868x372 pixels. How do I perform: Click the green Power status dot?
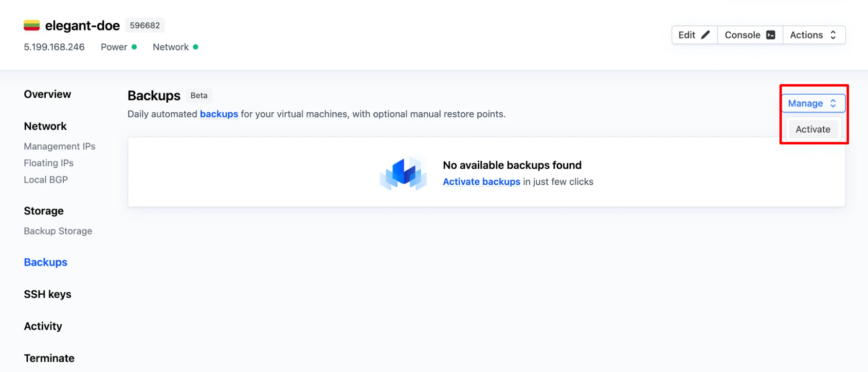click(134, 47)
